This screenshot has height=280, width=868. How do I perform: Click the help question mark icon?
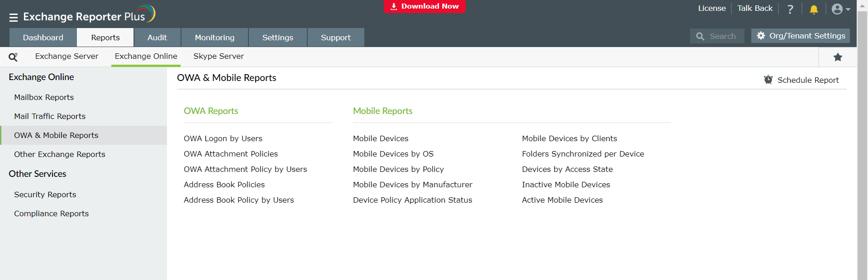790,9
